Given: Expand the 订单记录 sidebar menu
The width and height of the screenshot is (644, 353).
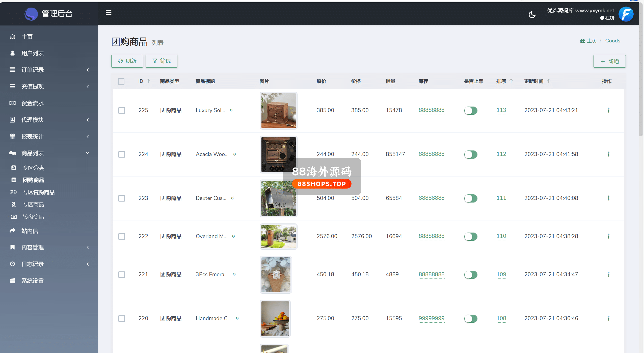Looking at the screenshot, I should [33, 70].
